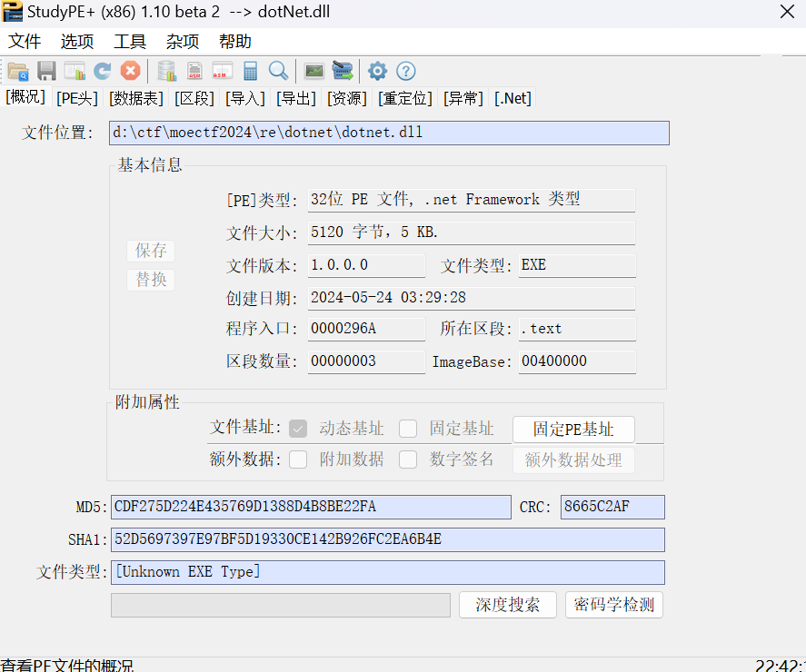Viewport: 806px width, 672px height.
Task: Toggle 附加数据 checkbox
Action: [298, 460]
